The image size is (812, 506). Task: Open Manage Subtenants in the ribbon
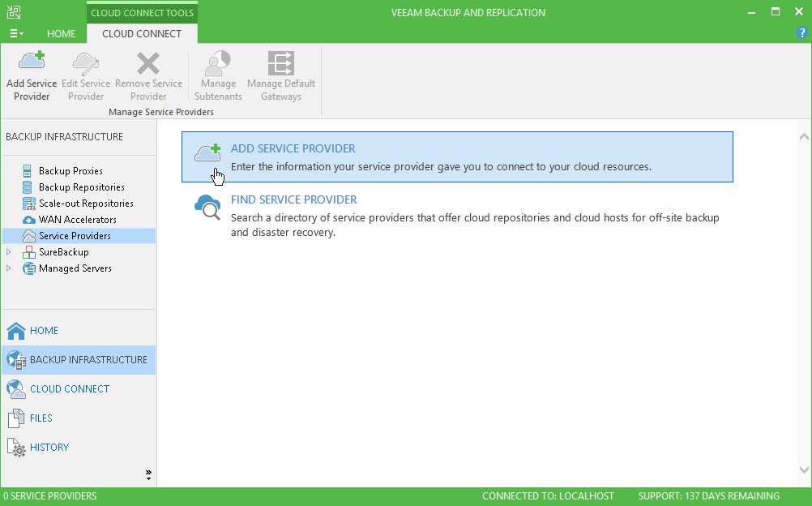pyautogui.click(x=218, y=76)
